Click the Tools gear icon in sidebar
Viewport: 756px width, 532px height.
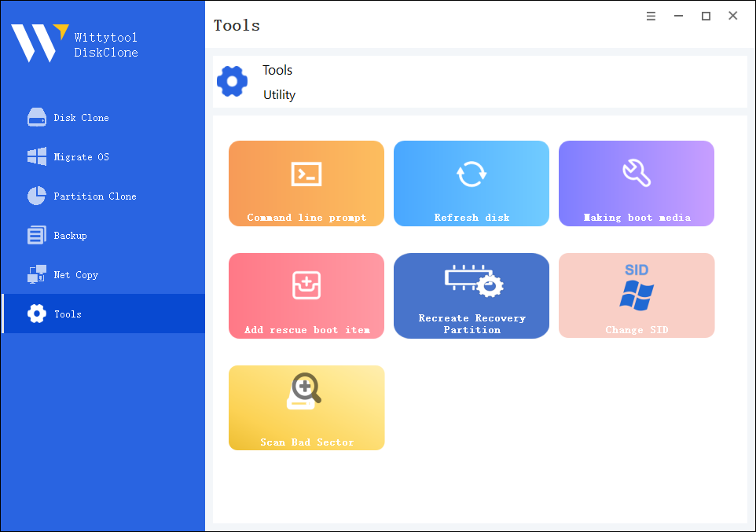(x=37, y=314)
